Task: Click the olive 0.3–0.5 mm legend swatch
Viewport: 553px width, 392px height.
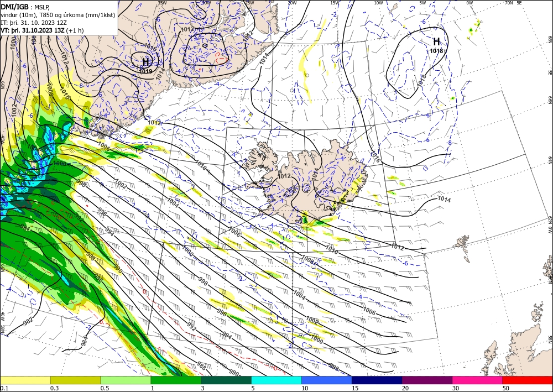Action: coord(75,380)
